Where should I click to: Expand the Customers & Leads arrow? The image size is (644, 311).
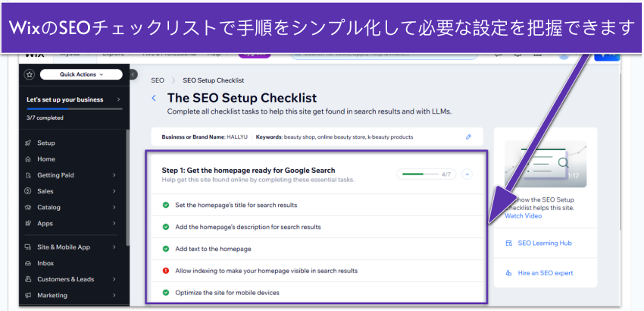click(114, 279)
